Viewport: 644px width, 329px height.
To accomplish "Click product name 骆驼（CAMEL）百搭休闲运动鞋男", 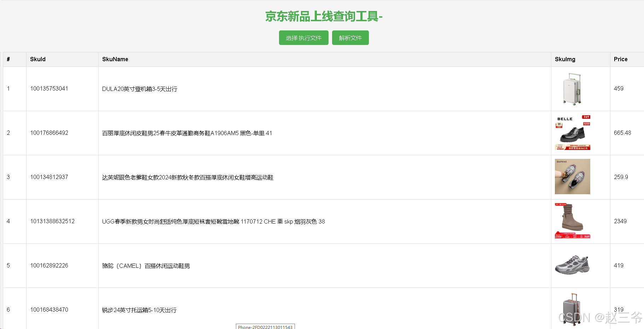I will click(x=146, y=266).
